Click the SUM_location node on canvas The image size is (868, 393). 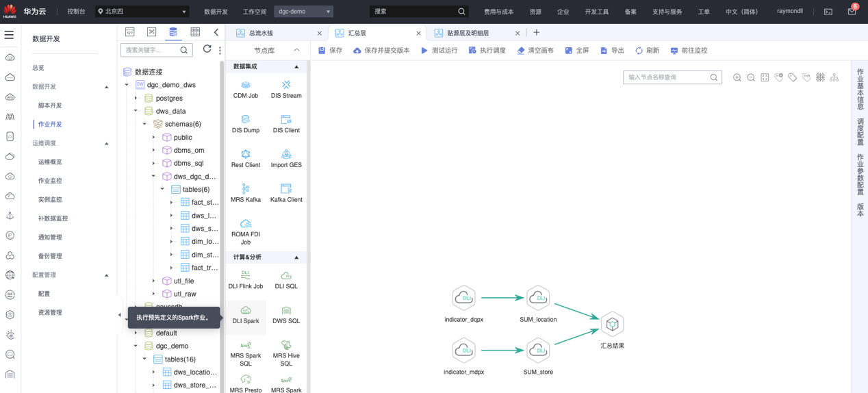click(x=538, y=298)
